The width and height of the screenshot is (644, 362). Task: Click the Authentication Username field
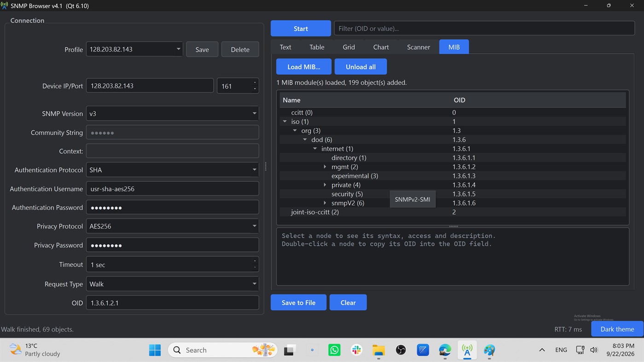click(x=172, y=189)
